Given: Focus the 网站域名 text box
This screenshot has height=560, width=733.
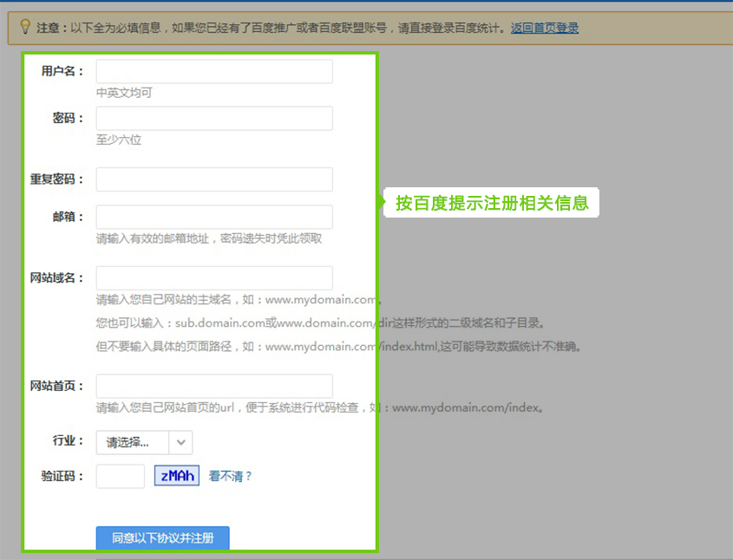Looking at the screenshot, I should pos(214,278).
